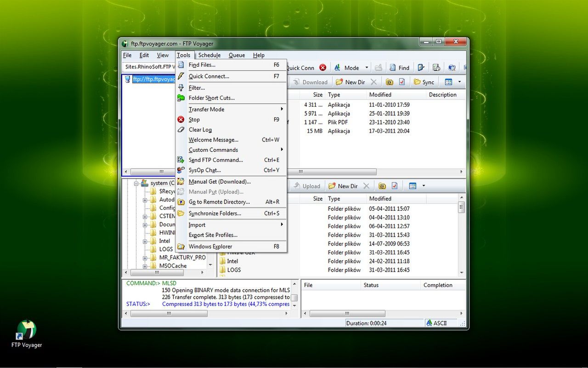Viewport: 588px width, 368px height.
Task: Open Folder Short Cuts menu entry
Action: coord(231,98)
